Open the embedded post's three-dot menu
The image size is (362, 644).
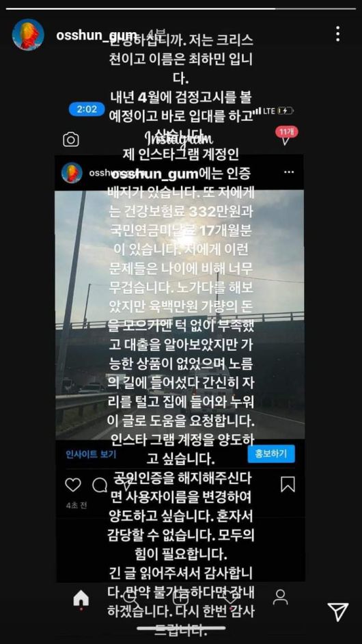(289, 172)
